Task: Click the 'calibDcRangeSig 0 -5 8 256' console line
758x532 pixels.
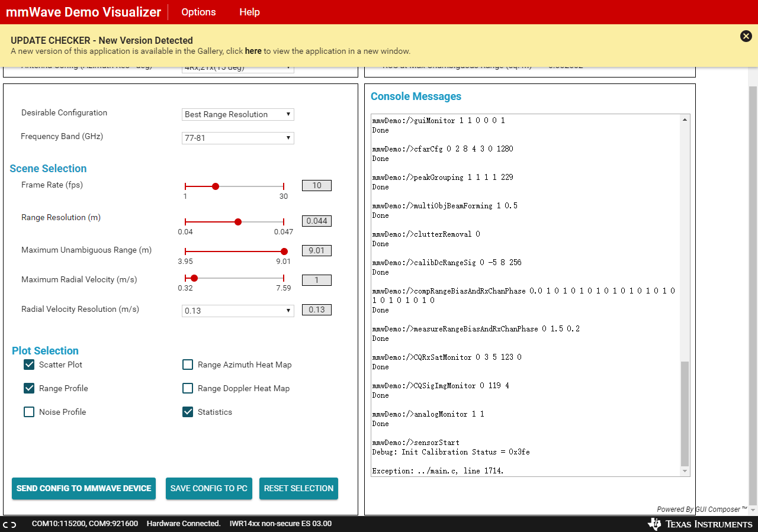Action: click(447, 263)
